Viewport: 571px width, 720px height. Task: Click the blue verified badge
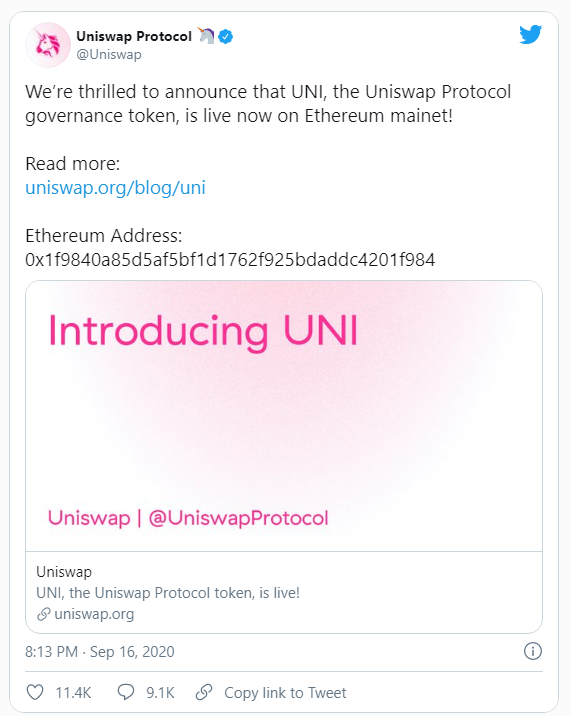coord(225,36)
